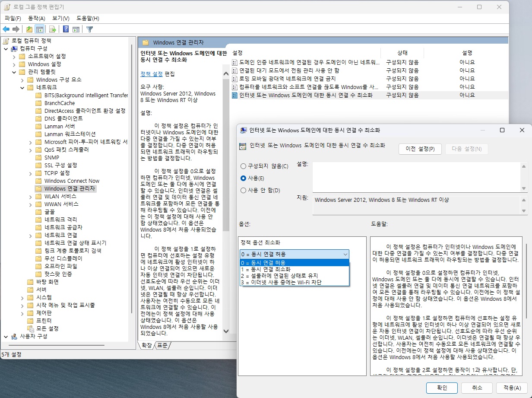This screenshot has height=398, width=532.
Task: Select the 구성되지 않음(C) radio button
Action: (x=244, y=166)
